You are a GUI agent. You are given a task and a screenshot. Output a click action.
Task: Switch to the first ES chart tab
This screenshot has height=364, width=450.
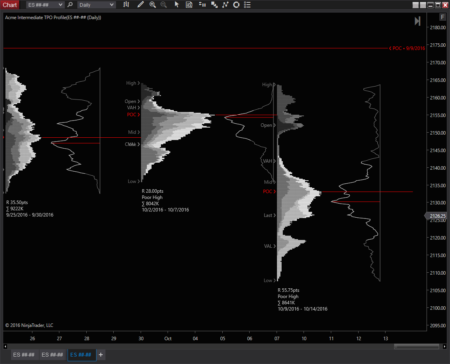[24, 355]
